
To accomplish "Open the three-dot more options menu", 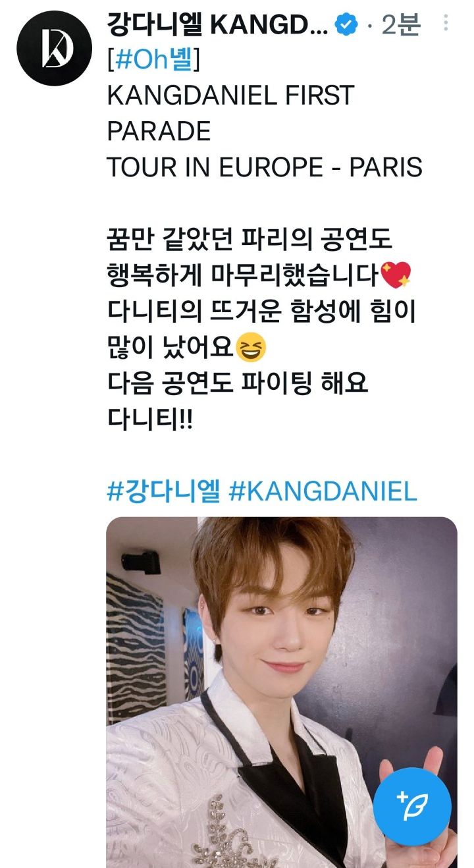I will tap(446, 23).
